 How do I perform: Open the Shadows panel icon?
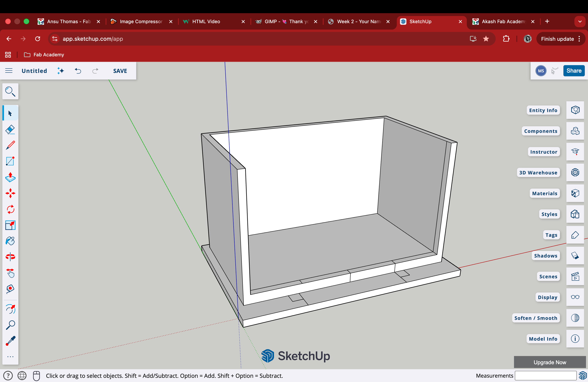coord(575,256)
